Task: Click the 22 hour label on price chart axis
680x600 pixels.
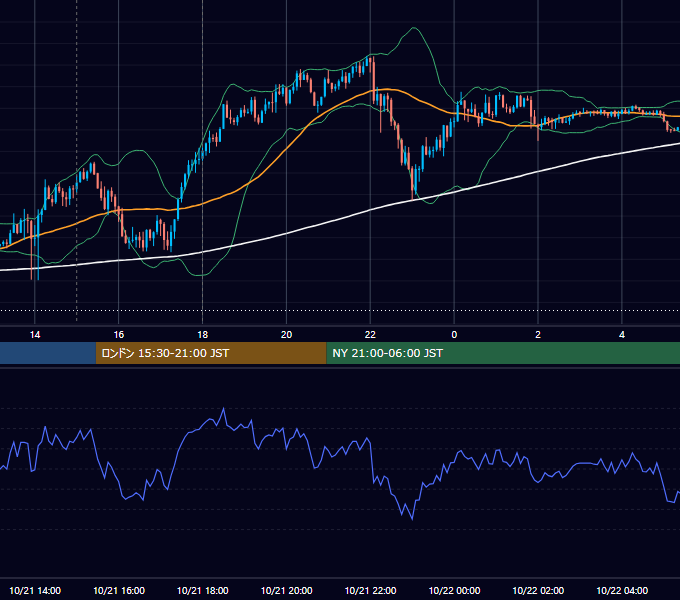Action: coord(370,335)
